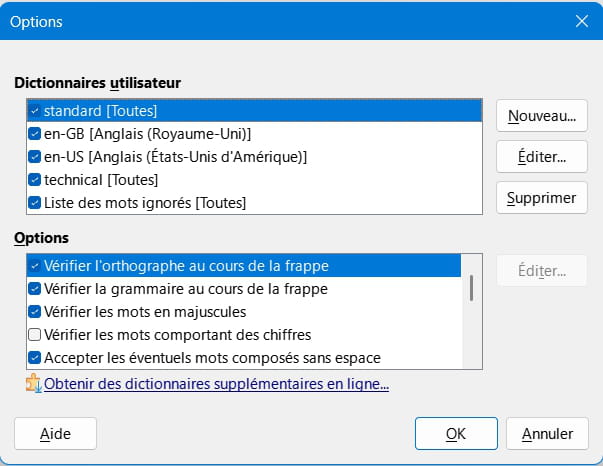This screenshot has width=603, height=466.
Task: Open Obtenir des dictionnaires supplémentaires en ligne link
Action: 217,384
